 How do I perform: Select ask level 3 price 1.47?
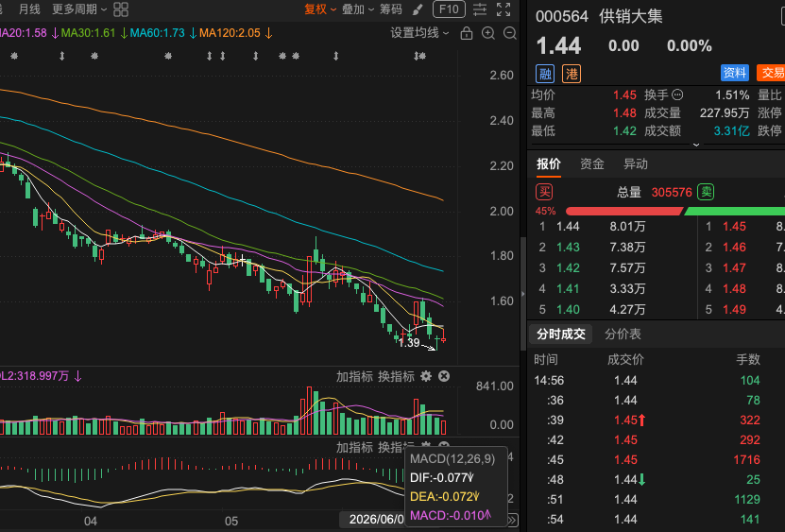point(734,268)
